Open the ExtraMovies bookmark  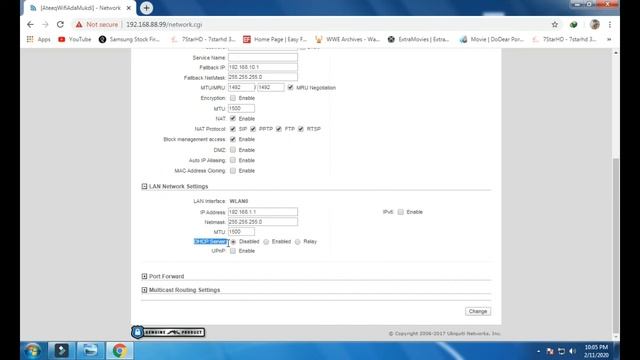[418, 39]
